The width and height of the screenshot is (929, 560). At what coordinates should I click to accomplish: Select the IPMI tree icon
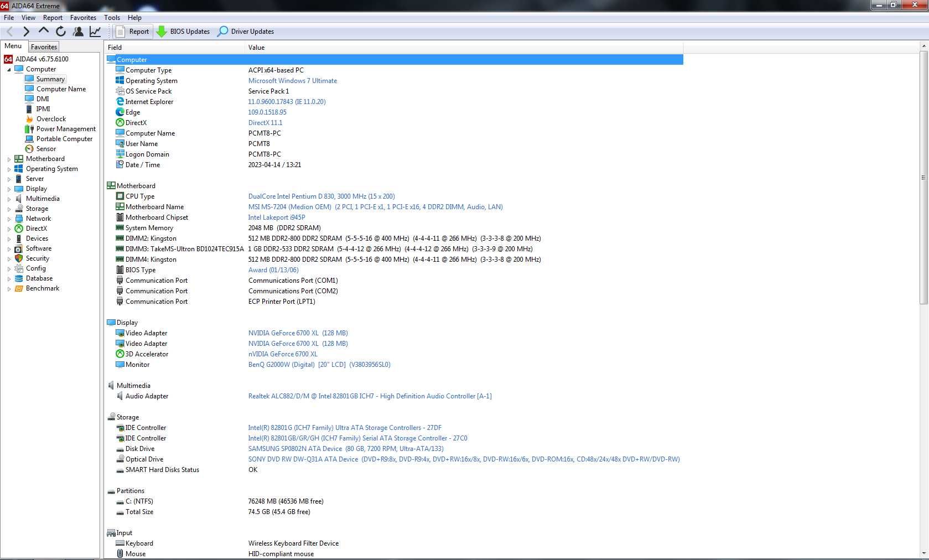click(x=29, y=109)
